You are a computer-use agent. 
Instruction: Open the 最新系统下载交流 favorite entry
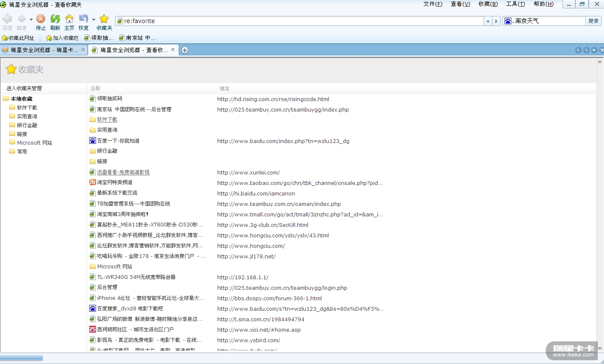tap(117, 193)
